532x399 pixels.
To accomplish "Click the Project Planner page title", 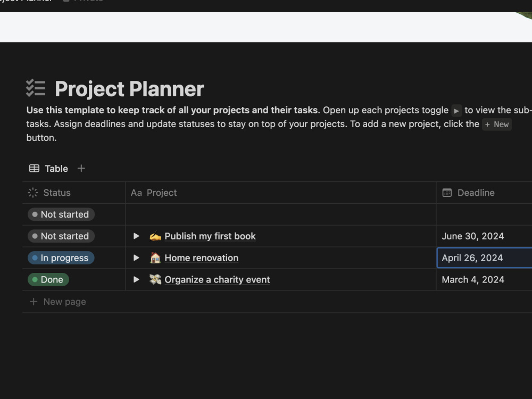I will 129,88.
